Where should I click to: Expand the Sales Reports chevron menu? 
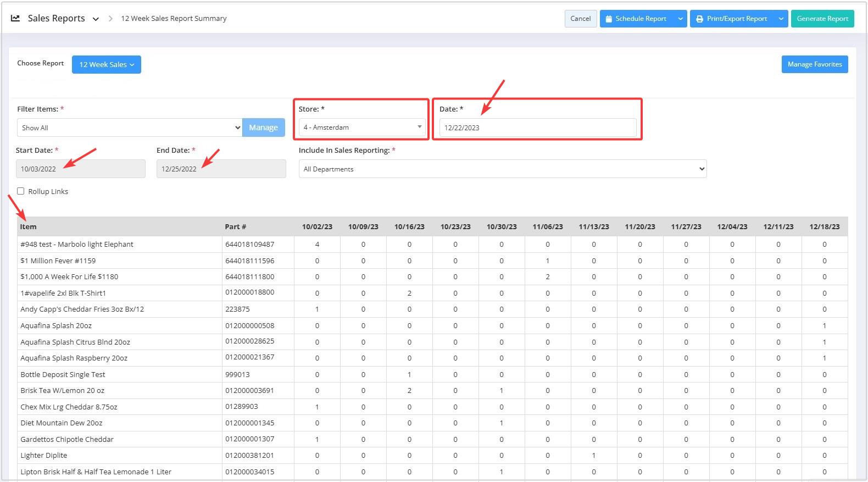click(96, 19)
